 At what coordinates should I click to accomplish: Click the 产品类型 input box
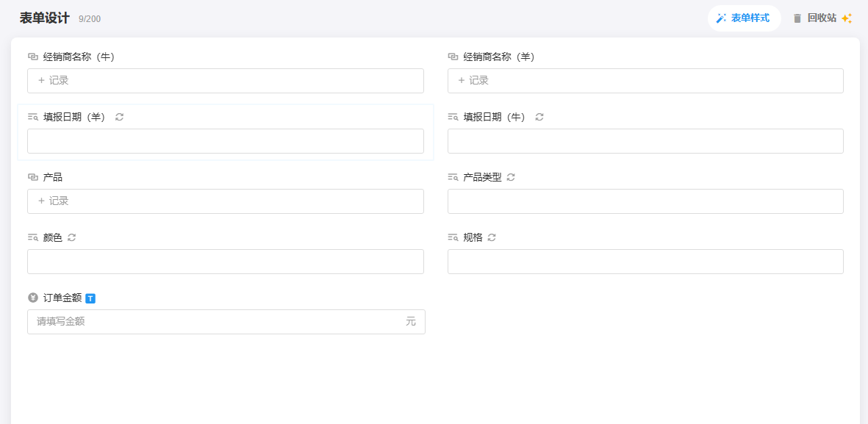coord(645,201)
